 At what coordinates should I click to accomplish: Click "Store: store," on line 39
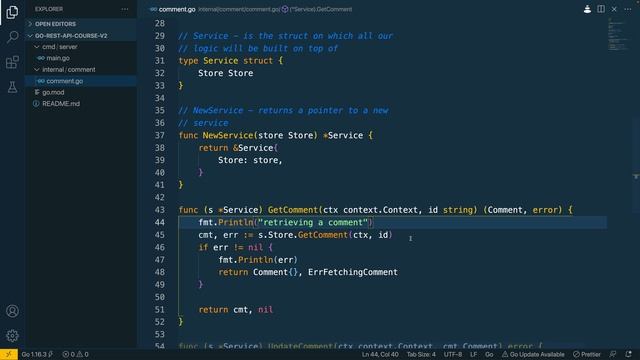pos(250,160)
